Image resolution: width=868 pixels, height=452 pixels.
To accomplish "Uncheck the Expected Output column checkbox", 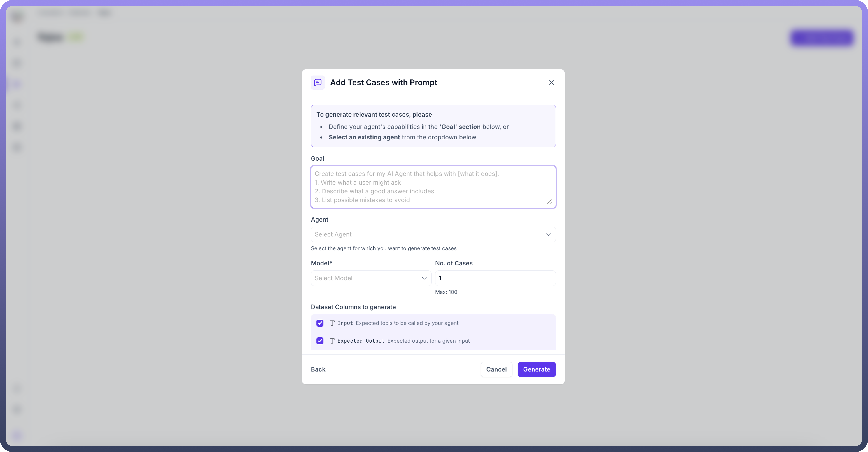I will [x=320, y=341].
